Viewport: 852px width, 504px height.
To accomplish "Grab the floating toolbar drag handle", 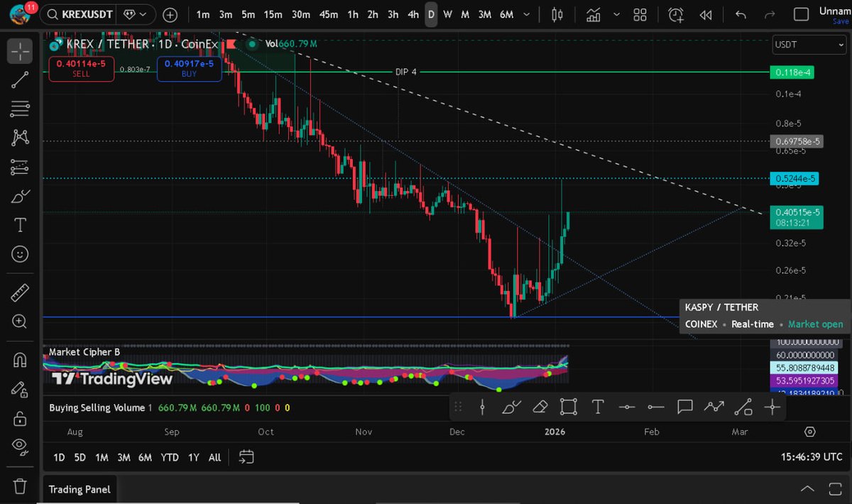I will click(458, 407).
